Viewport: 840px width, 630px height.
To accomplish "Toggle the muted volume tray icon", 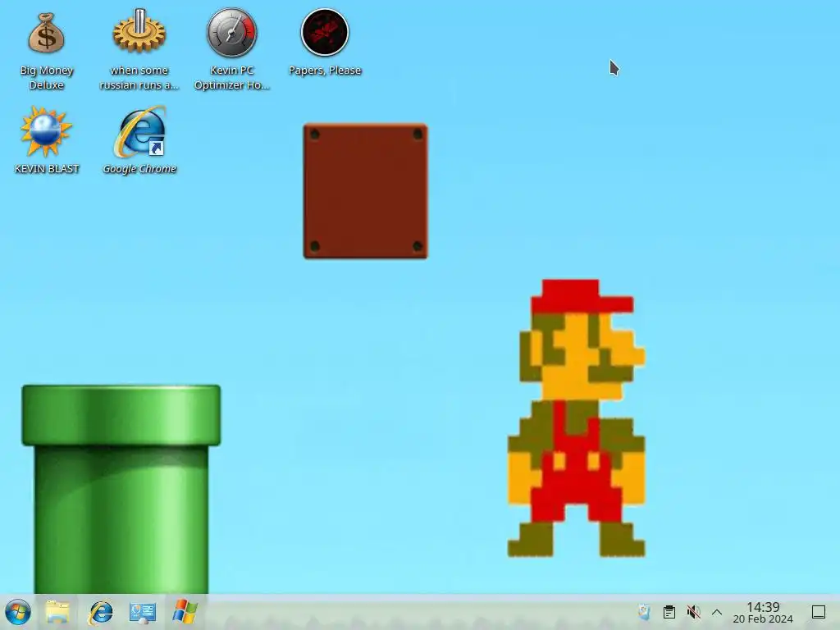I will [694, 612].
